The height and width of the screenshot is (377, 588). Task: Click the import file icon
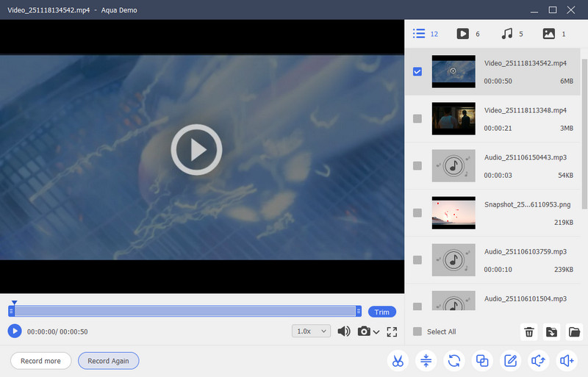552,332
